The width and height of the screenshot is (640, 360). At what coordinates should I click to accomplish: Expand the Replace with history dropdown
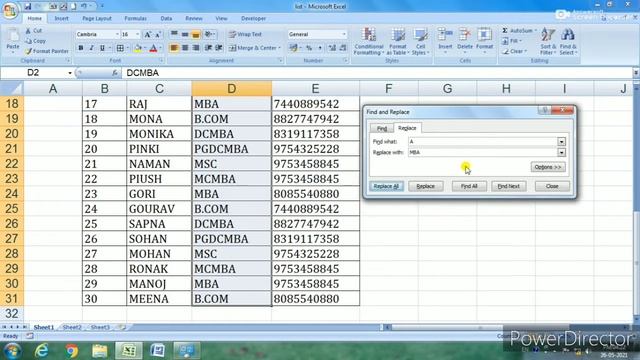[x=562, y=153]
